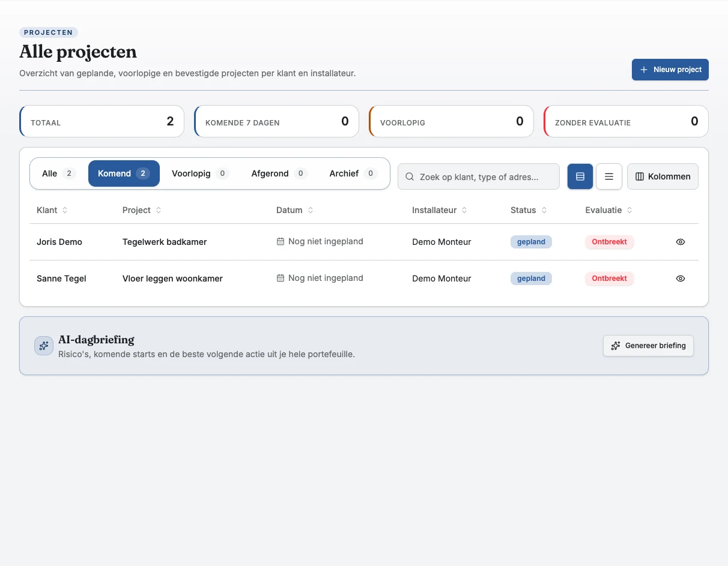The image size is (728, 566).
Task: Switch to card table view icon
Action: (x=580, y=176)
